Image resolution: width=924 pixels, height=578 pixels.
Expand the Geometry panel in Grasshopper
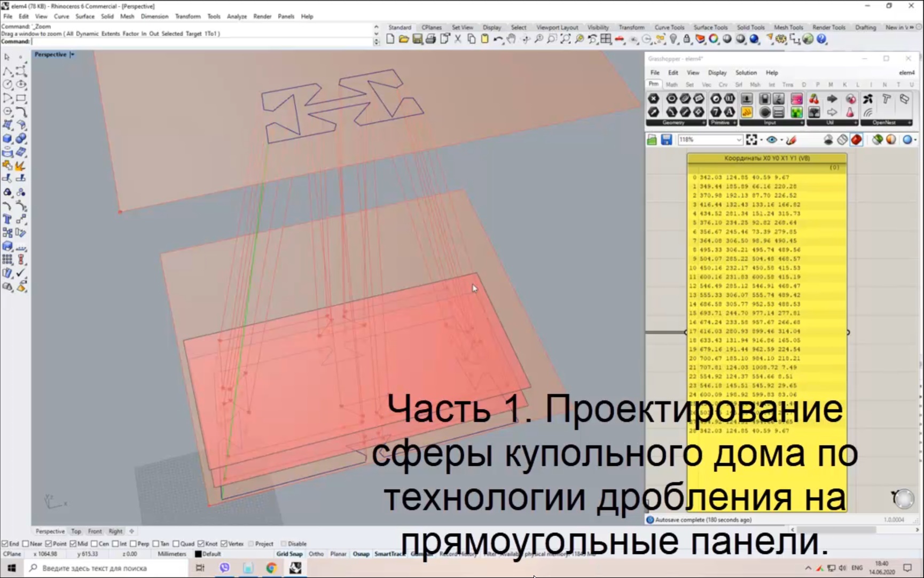(703, 123)
